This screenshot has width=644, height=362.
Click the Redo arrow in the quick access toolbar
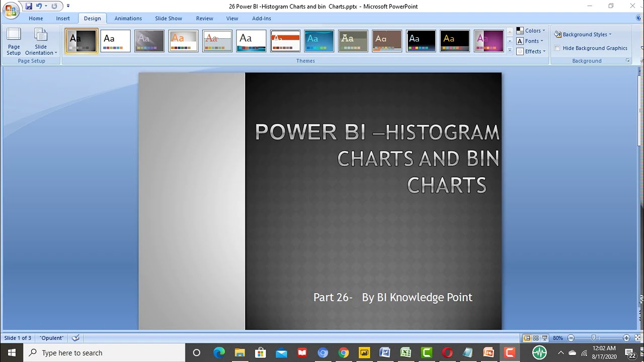pyautogui.click(x=54, y=6)
